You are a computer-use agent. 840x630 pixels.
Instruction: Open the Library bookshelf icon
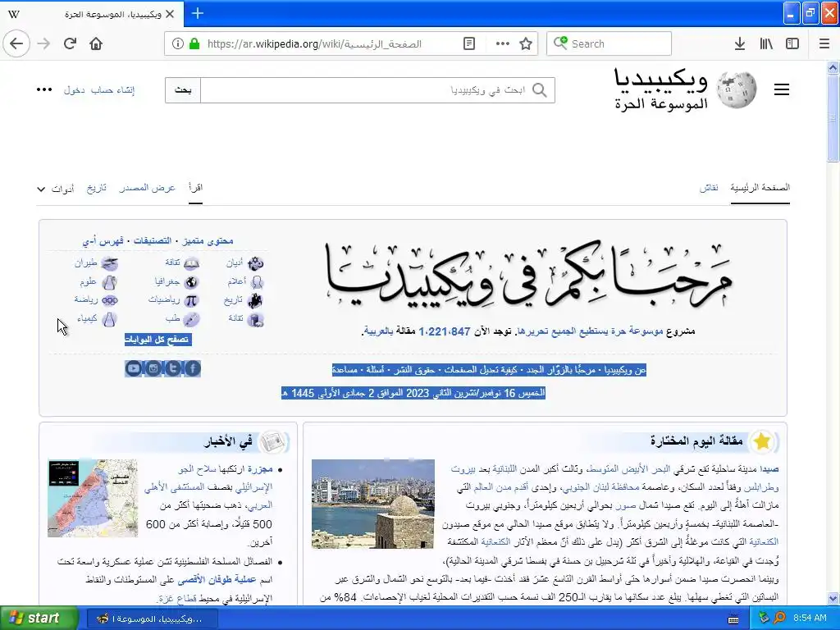tap(766, 43)
